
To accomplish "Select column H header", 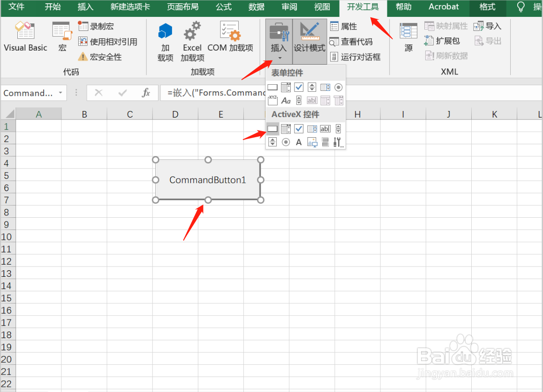I will tap(357, 114).
